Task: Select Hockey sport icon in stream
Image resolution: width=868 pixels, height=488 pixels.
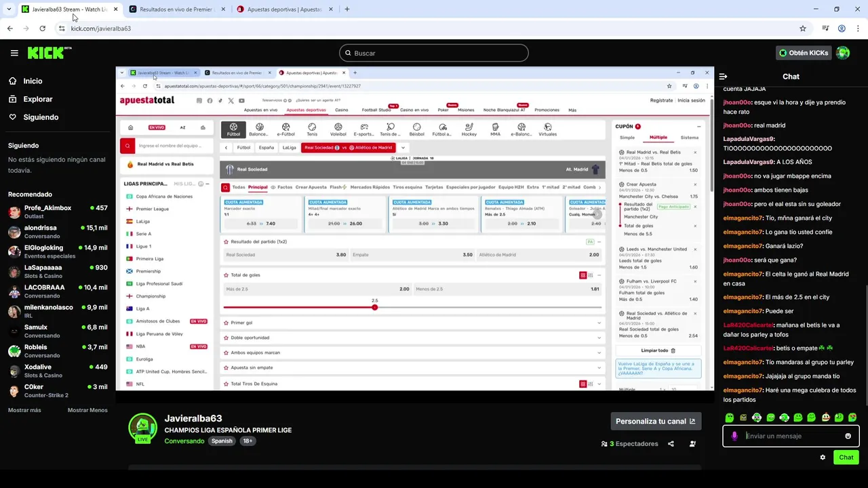Action: (469, 129)
